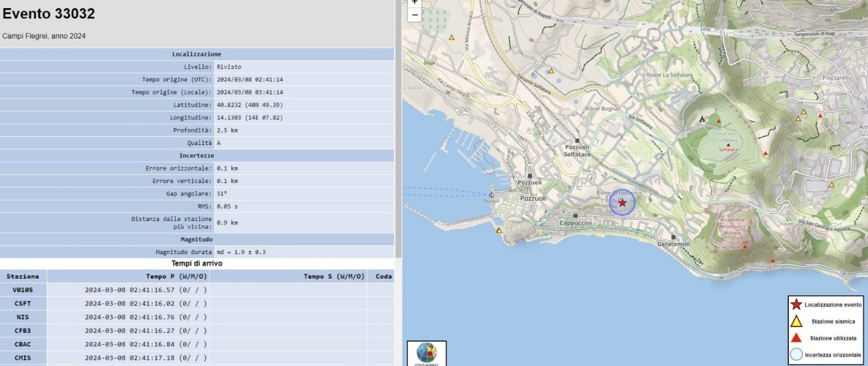
Task: Select Livello value Rivisto
Action: pyautogui.click(x=229, y=67)
